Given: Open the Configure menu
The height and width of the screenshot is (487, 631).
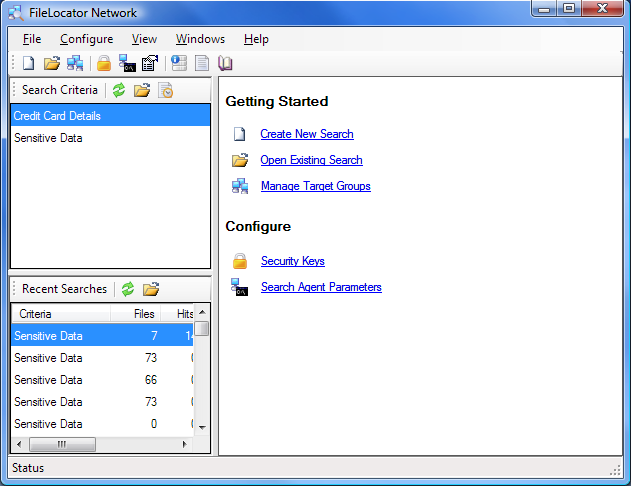Looking at the screenshot, I should pyautogui.click(x=87, y=39).
